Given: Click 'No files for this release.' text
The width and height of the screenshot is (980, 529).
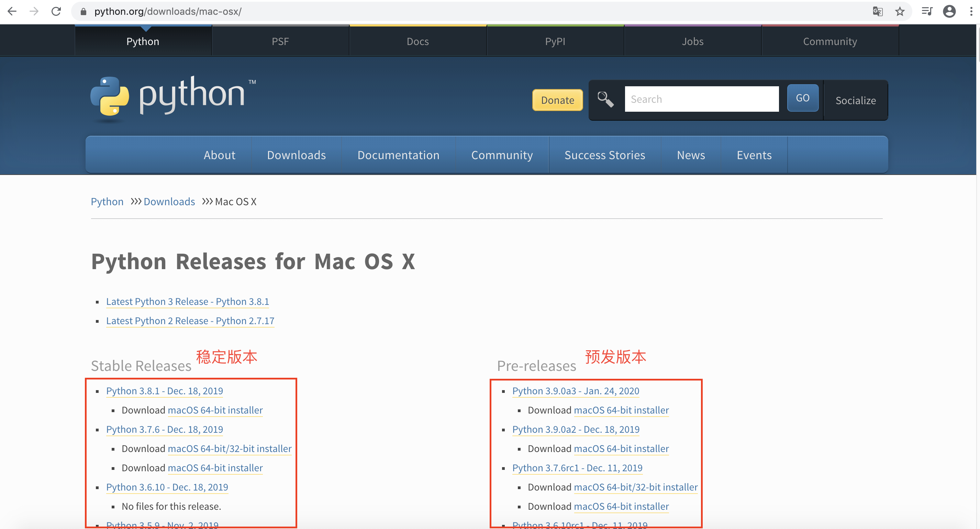Looking at the screenshot, I should tap(171, 507).
